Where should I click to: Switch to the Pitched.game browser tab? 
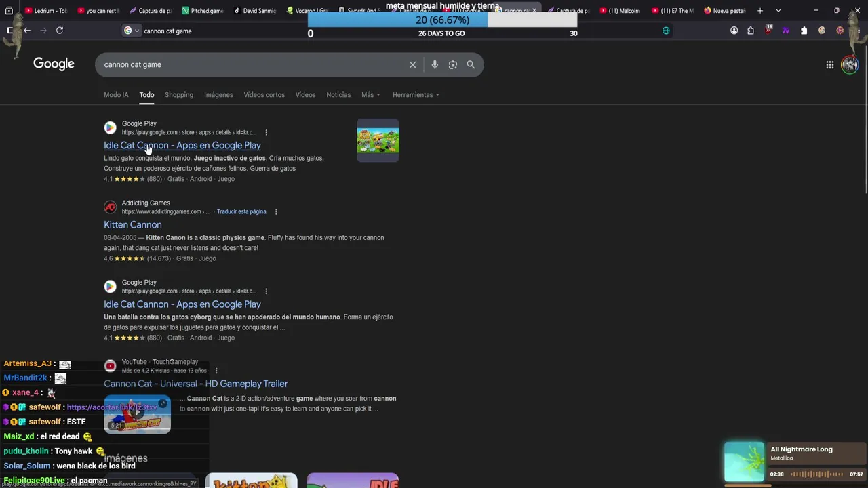(201, 11)
